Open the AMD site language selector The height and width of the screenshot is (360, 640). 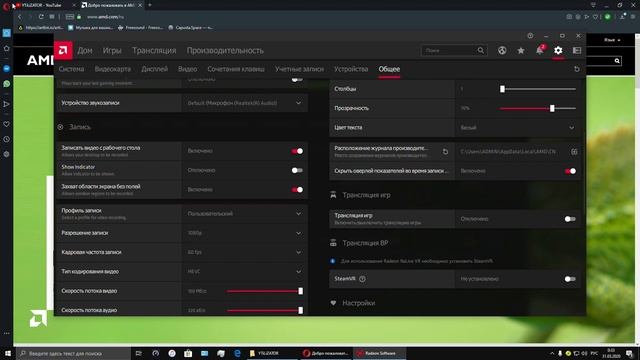coord(612,40)
